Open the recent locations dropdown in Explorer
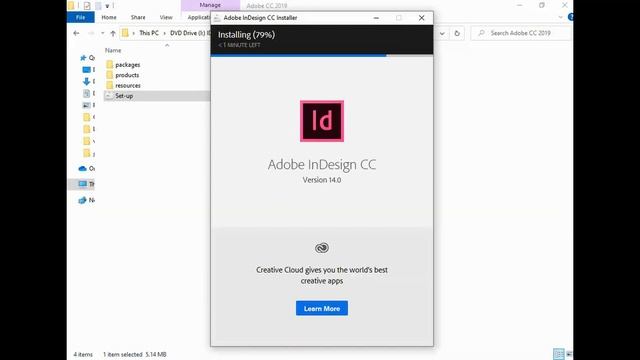 102,33
